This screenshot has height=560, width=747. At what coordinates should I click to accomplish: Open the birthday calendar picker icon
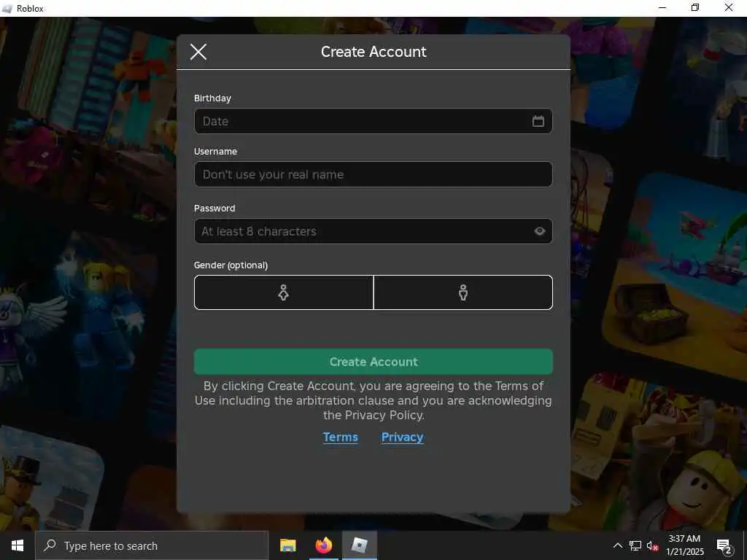pyautogui.click(x=538, y=121)
